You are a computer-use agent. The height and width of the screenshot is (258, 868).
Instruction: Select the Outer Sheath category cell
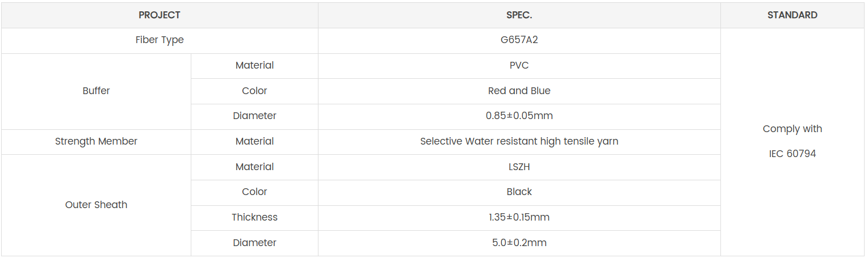96,205
